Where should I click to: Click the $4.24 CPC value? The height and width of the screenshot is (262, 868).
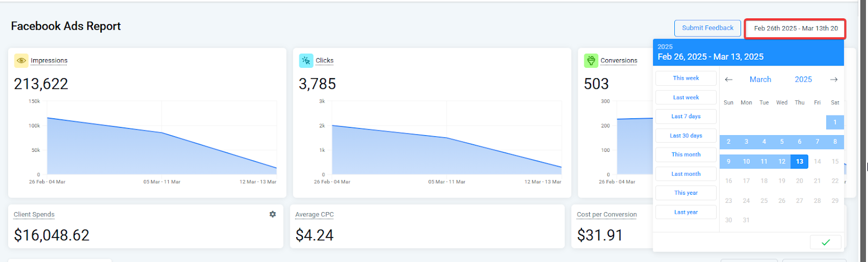click(x=315, y=235)
